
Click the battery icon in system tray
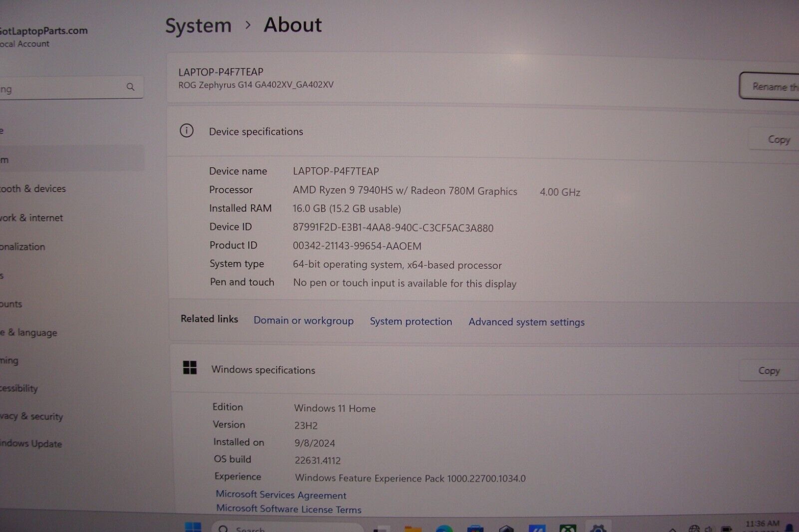(x=727, y=529)
